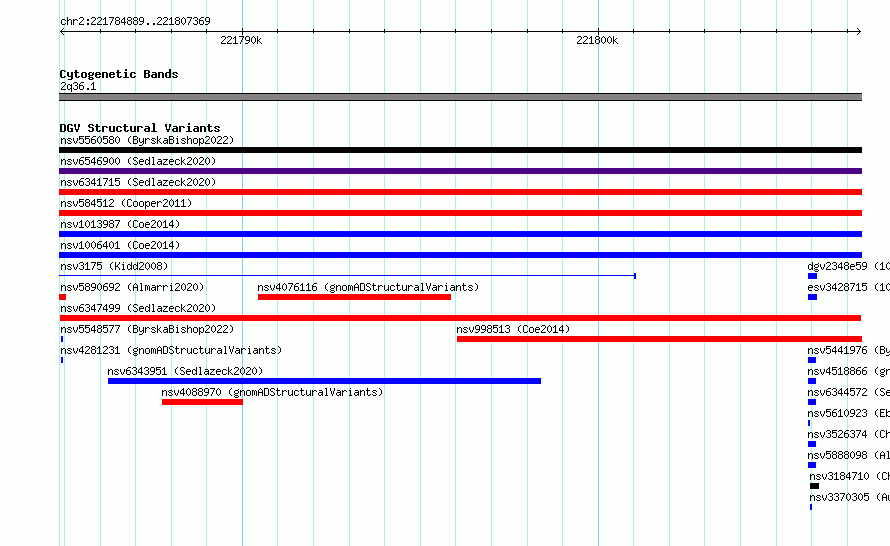Screen dimensions: 890x546
Task: Select the black nsv3184710 block
Action: pyautogui.click(x=815, y=486)
